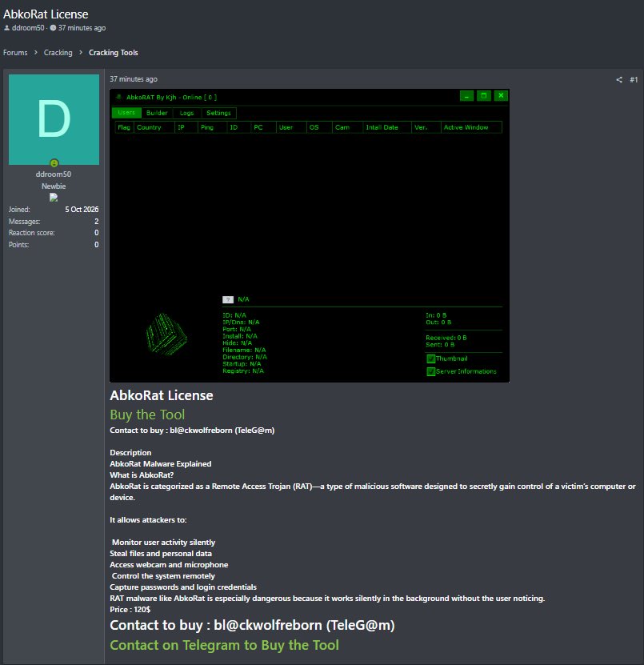Image resolution: width=644 pixels, height=665 pixels.
Task: Click the User column header
Action: point(291,127)
